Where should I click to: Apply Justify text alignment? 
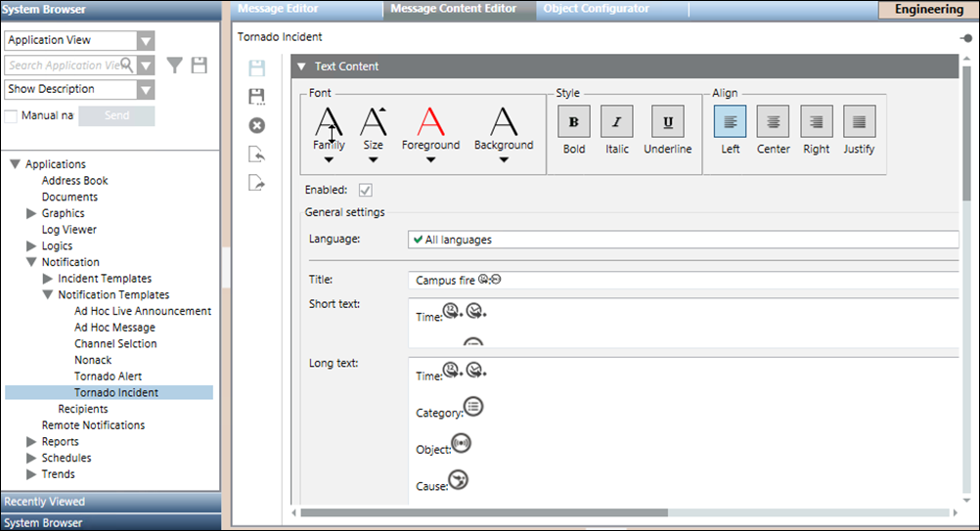[x=859, y=122]
